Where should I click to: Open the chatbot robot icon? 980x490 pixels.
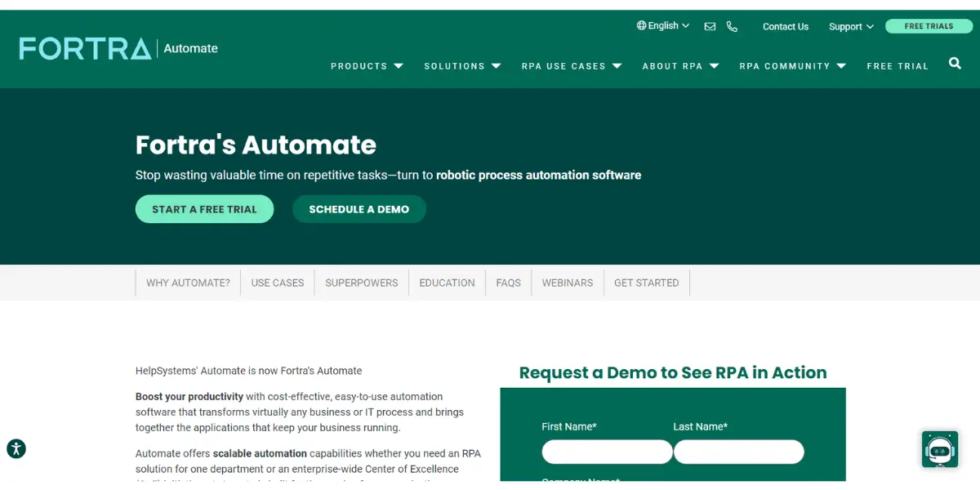click(940, 448)
